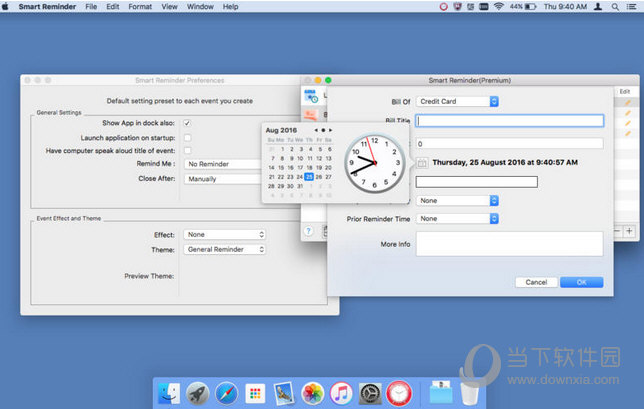
Task: Open the Remind Me dropdown
Action: [223, 164]
